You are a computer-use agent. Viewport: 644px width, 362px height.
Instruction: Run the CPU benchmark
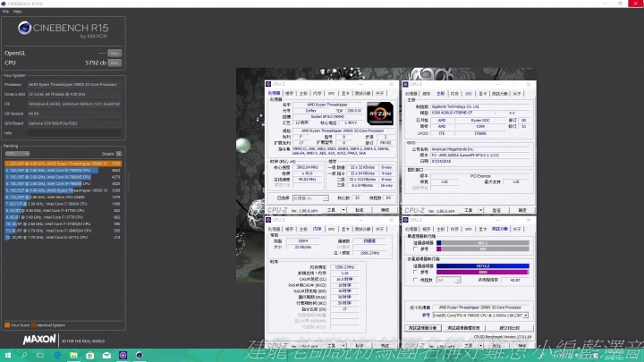point(114,63)
